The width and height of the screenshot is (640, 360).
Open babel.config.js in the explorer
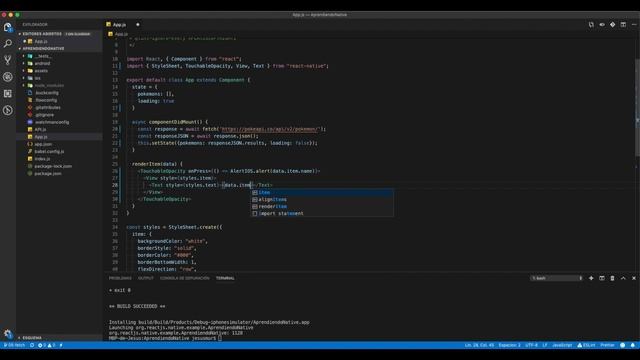[49, 151]
